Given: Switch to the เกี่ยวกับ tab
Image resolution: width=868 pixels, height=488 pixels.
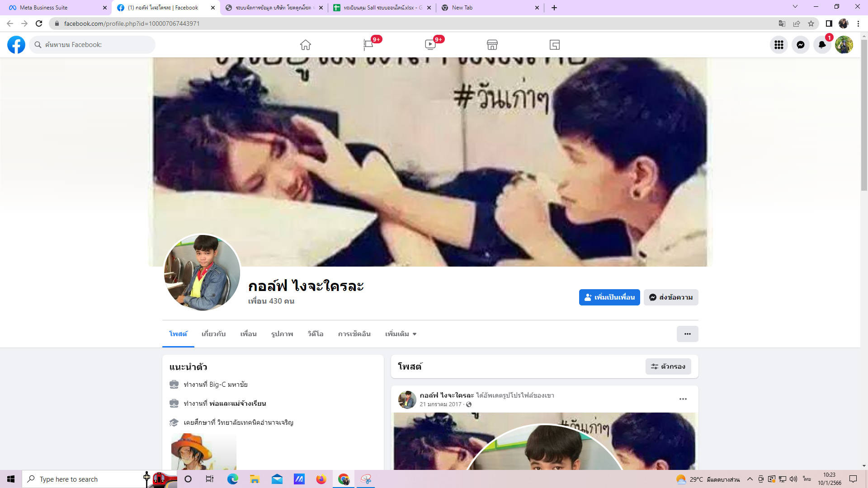Looking at the screenshot, I should click(213, 334).
